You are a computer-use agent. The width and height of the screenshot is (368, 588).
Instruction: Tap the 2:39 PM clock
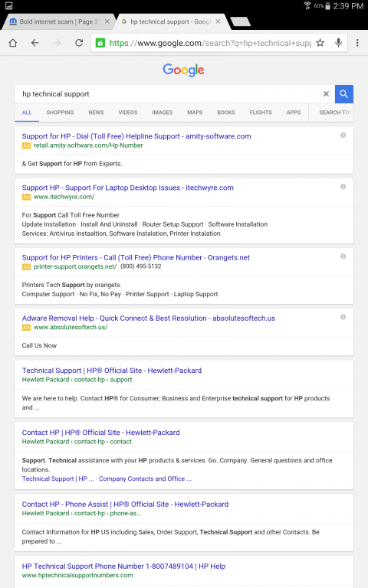click(x=348, y=6)
